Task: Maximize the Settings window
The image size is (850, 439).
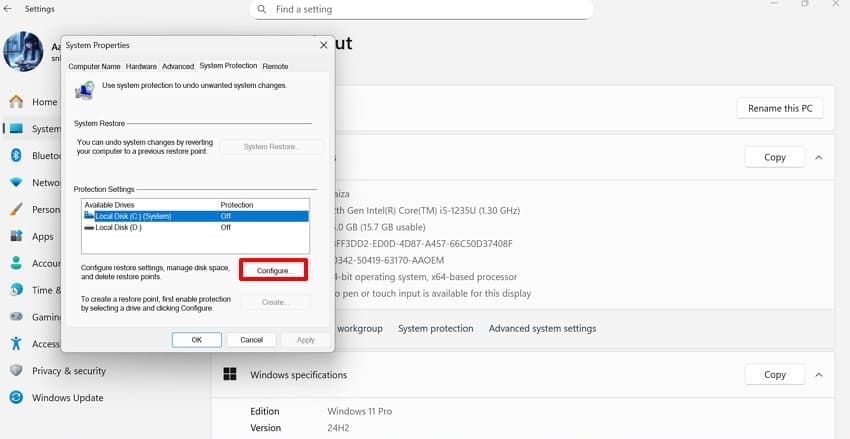Action: 804,4
